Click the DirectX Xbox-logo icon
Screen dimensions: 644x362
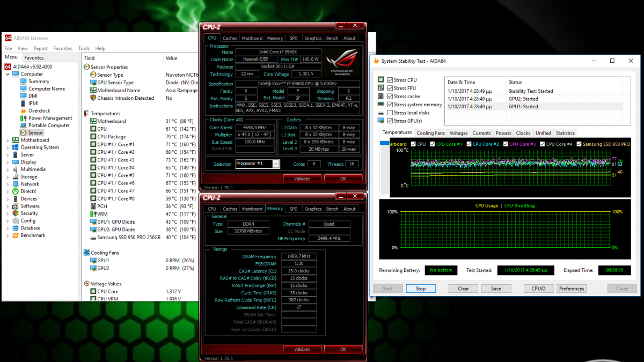[16, 191]
